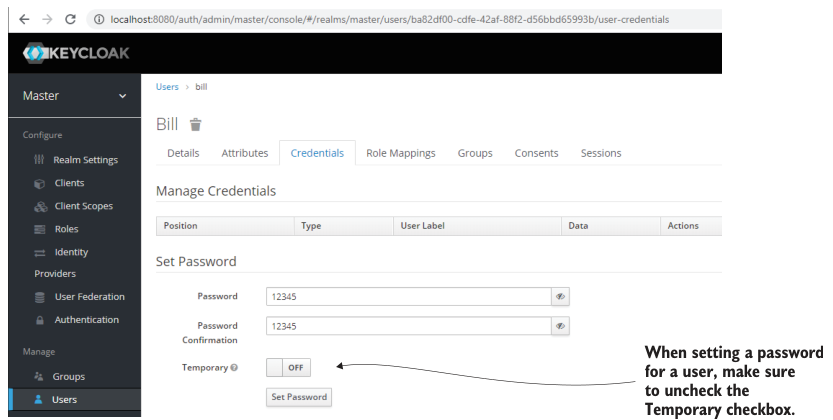Click the Password input field

coord(409,296)
